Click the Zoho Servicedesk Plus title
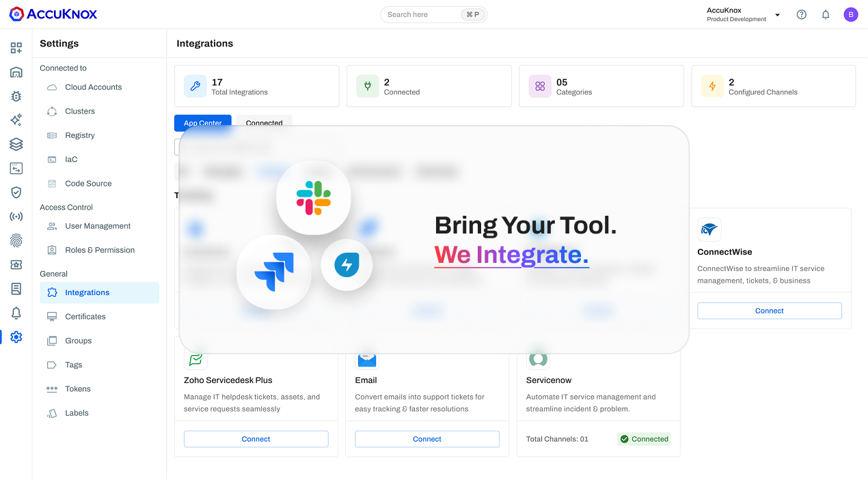 [x=228, y=380]
